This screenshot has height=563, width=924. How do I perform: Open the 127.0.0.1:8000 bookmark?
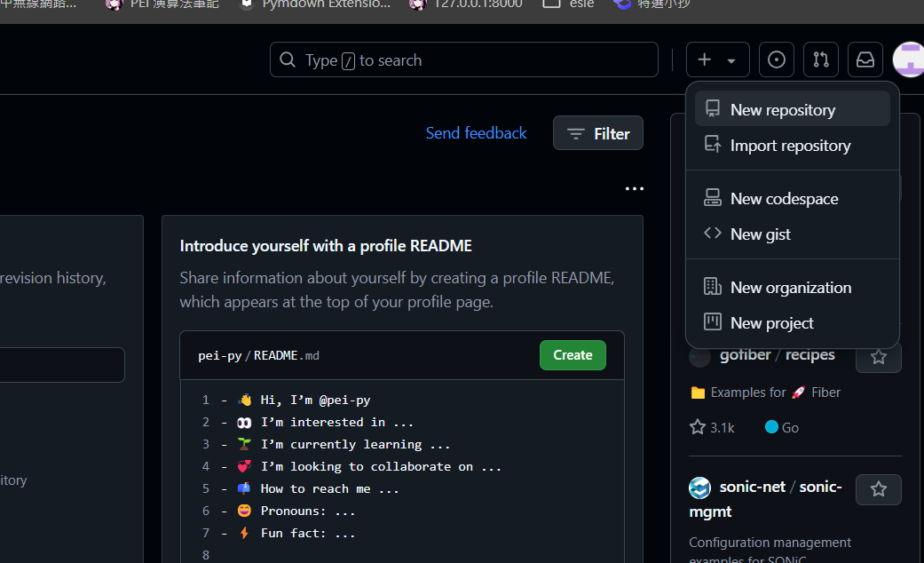(x=465, y=4)
